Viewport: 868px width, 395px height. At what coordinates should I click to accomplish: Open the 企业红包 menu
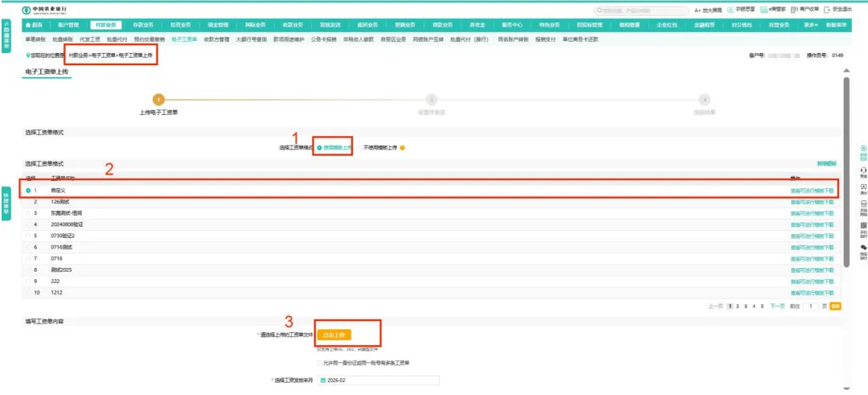(x=668, y=25)
